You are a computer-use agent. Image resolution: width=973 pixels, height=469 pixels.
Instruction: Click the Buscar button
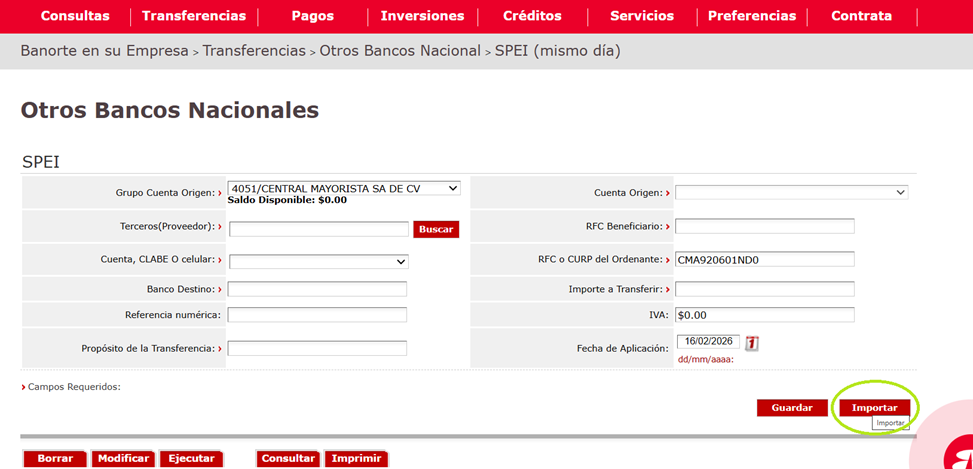pyautogui.click(x=436, y=229)
